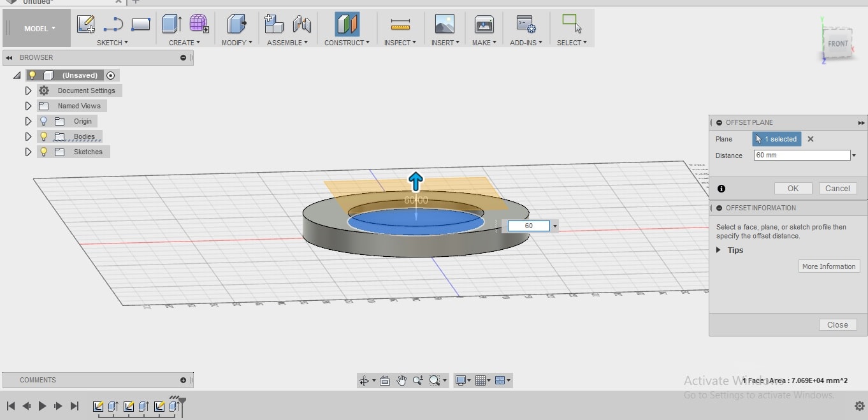This screenshot has height=420, width=868.
Task: Open the CREATE menu
Action: pos(184,43)
